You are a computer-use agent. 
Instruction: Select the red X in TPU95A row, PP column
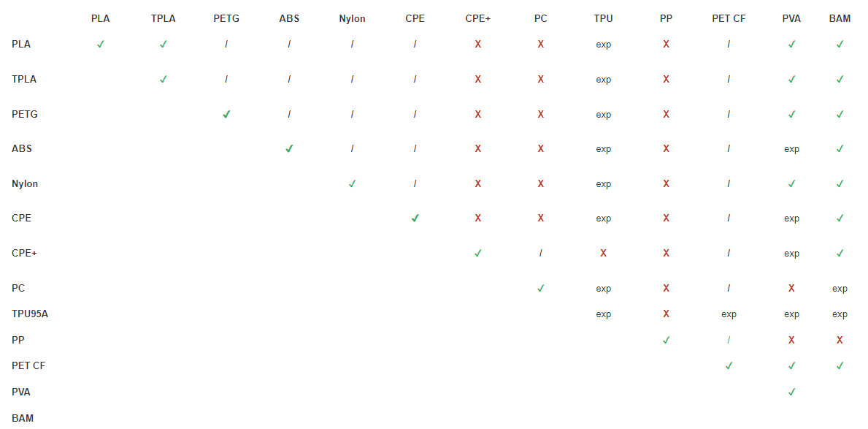point(666,314)
